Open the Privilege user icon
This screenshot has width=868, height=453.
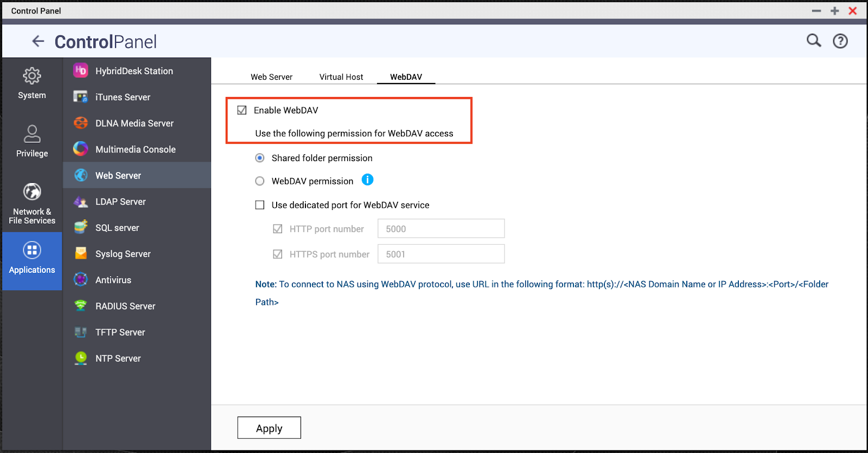point(32,133)
